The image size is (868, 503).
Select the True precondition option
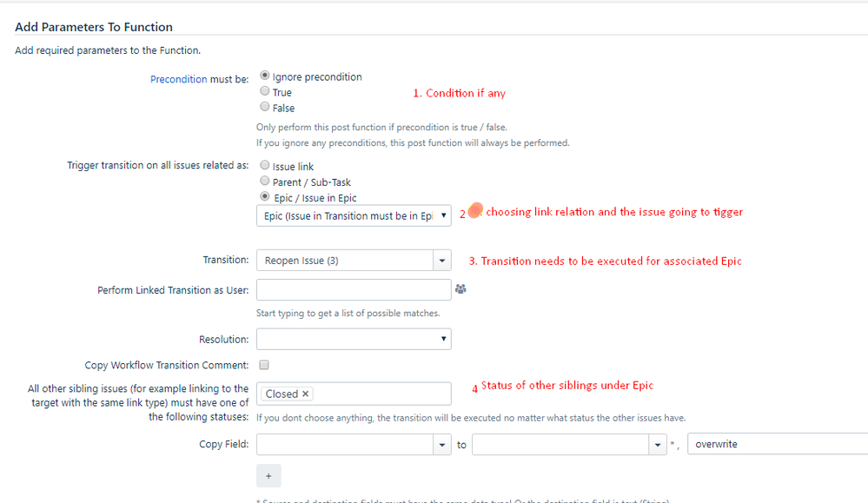tap(265, 90)
